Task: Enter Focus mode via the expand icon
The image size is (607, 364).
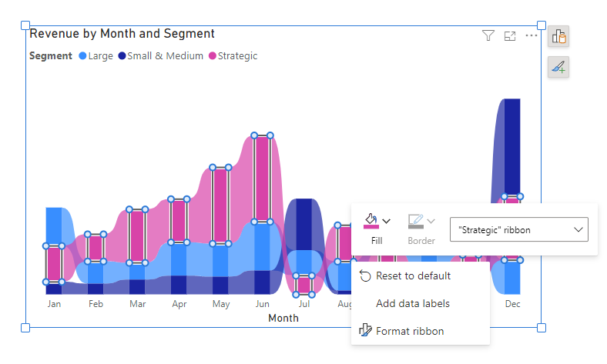Action: click(x=510, y=36)
